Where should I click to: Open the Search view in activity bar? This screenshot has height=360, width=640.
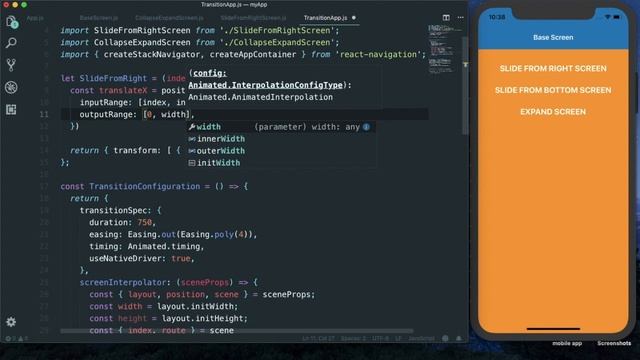[11, 43]
